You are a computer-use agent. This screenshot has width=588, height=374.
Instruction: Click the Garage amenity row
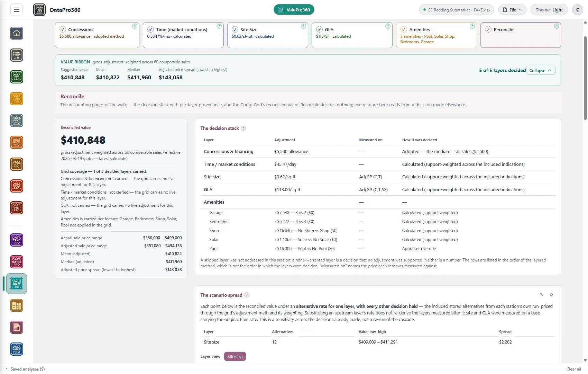378,213
